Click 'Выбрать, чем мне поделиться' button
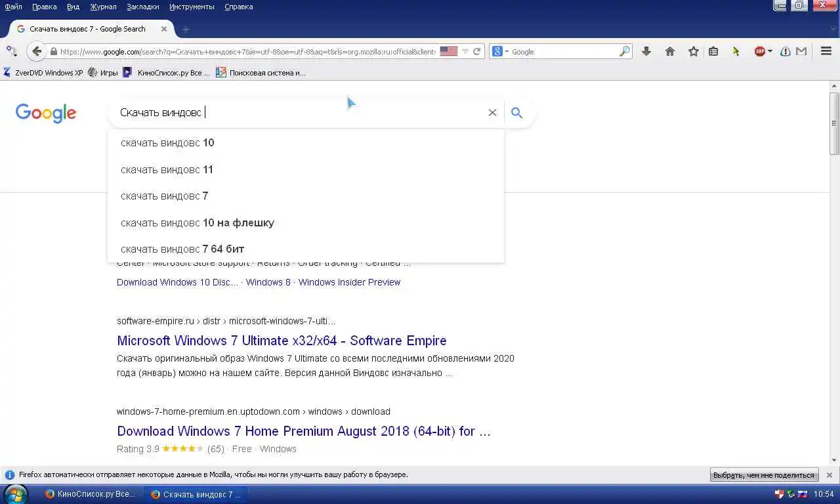The width and height of the screenshot is (840, 504). 764,475
